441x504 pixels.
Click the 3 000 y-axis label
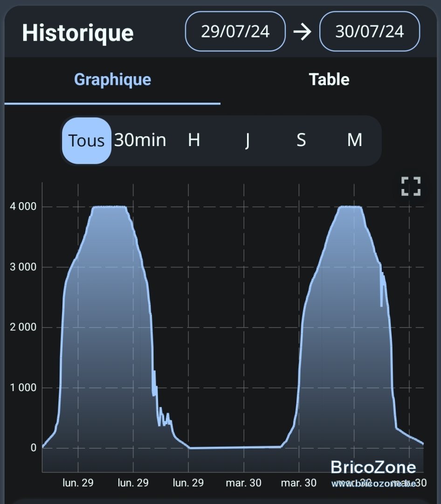point(23,267)
